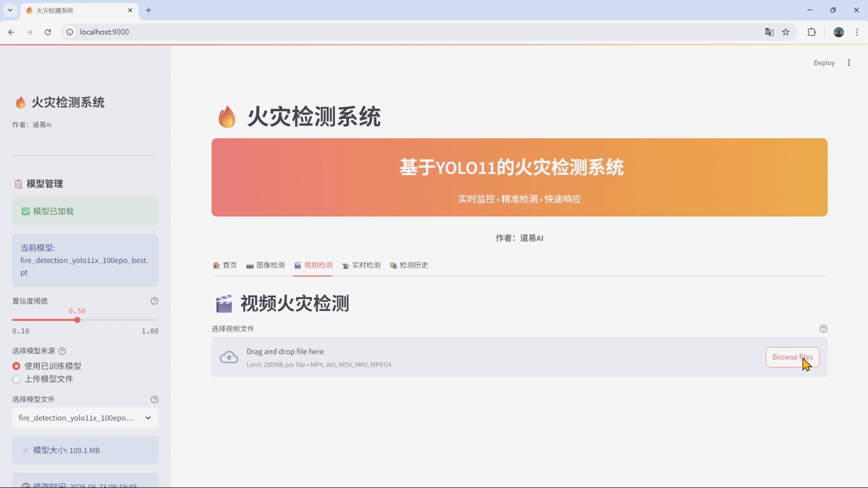Click the 模型已加载 status checkbox
868x488 pixels.
[26, 211]
